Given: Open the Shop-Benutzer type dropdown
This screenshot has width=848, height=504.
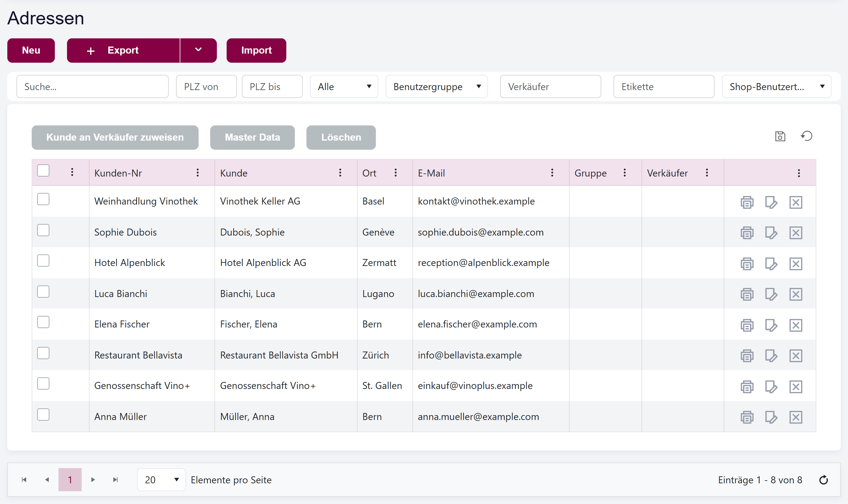Looking at the screenshot, I should (776, 87).
